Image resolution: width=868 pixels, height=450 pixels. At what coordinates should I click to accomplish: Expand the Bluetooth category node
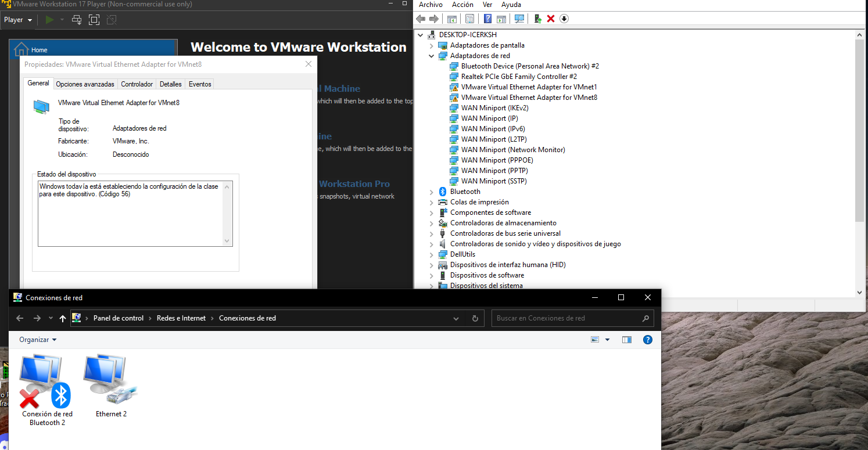click(431, 192)
